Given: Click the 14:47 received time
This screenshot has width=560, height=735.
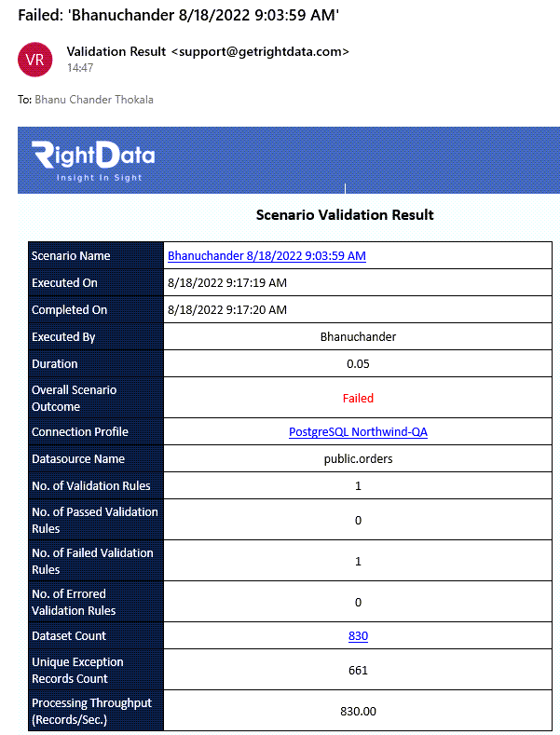Looking at the screenshot, I should tap(80, 68).
